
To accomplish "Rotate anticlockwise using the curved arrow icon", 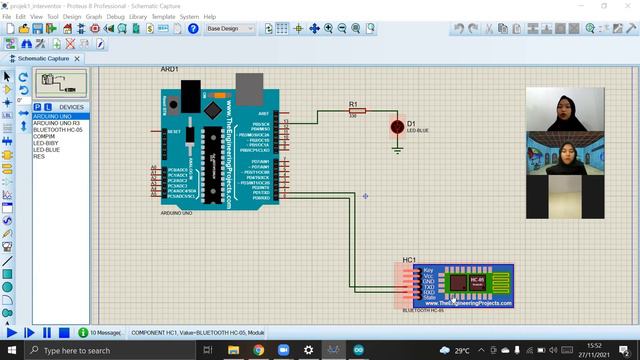I will click(x=23, y=90).
